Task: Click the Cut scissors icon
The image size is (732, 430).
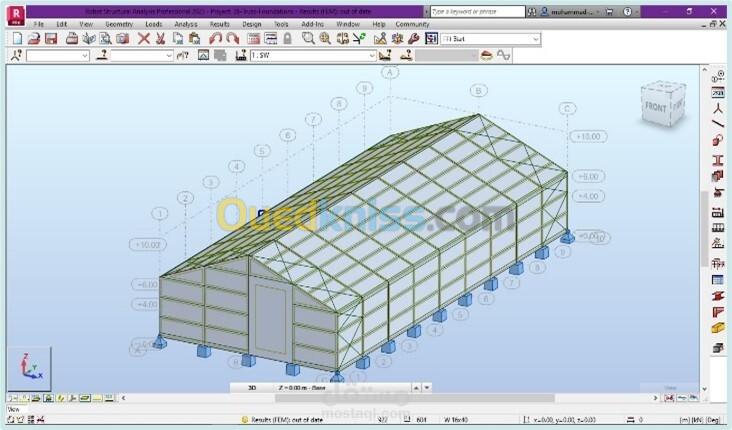Action: click(160, 39)
